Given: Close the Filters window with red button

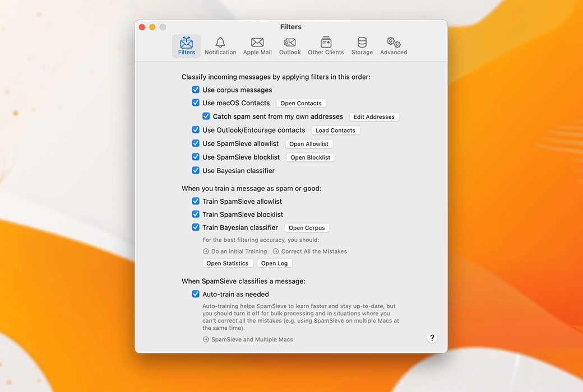Looking at the screenshot, I should (x=142, y=27).
